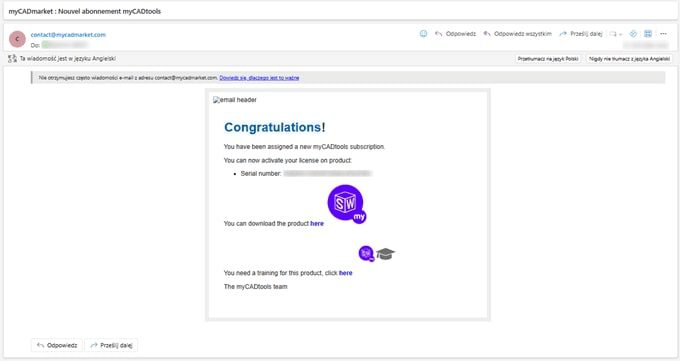Image resolution: width=680 pixels, height=361 pixels.
Task: Click the blurred recipient name after Do:
Action: point(65,45)
